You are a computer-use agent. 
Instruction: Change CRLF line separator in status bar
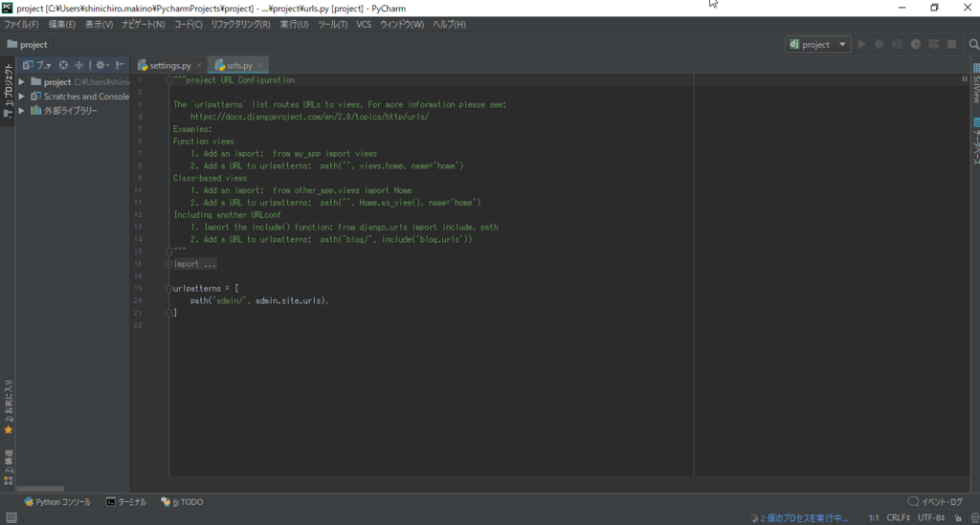tap(898, 518)
